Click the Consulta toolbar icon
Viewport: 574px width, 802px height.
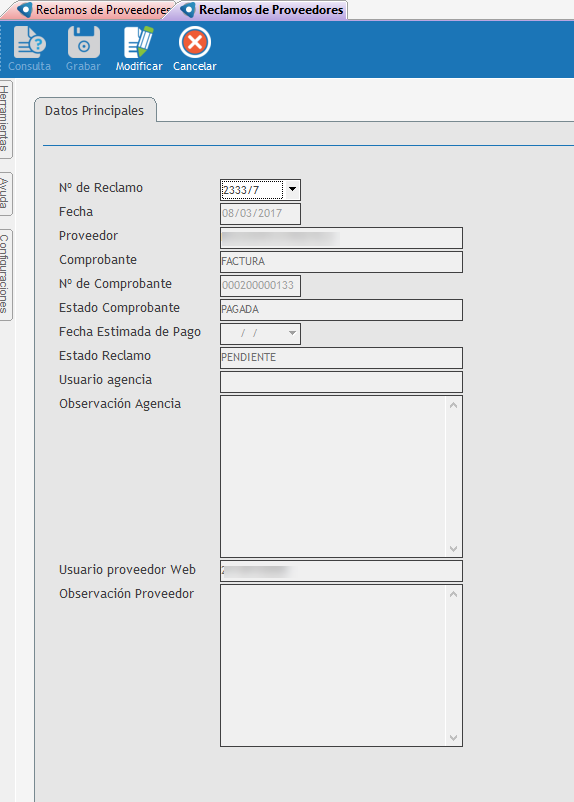pos(29,42)
